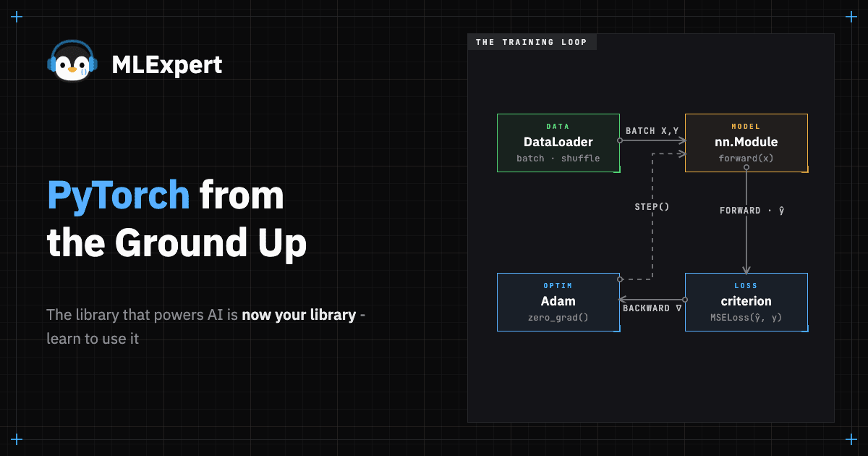Click the MLExpert penguin logo icon
The width and height of the screenshot is (868, 456).
click(x=72, y=62)
